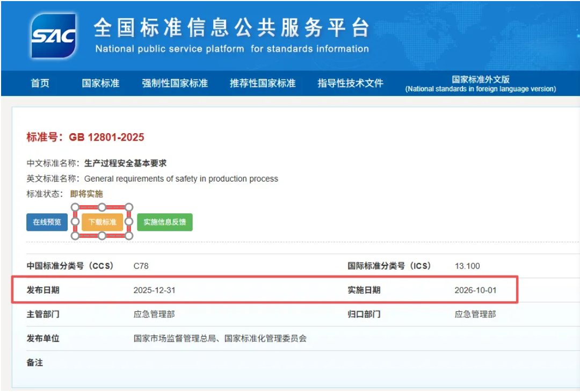Screen dimensions: 580x392
Task: Click the implementation date 2026-10-01
Action: point(475,291)
